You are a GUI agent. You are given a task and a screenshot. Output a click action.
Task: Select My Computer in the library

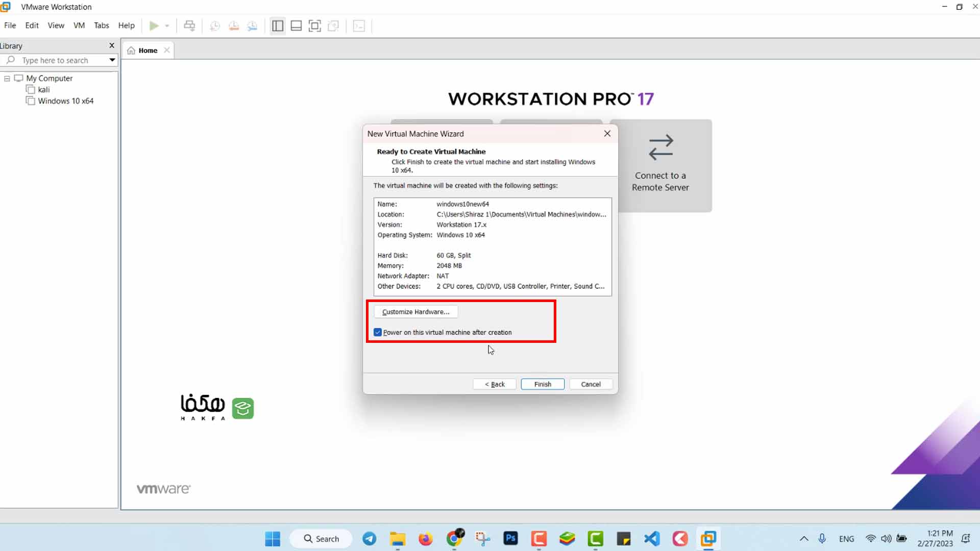coord(50,78)
